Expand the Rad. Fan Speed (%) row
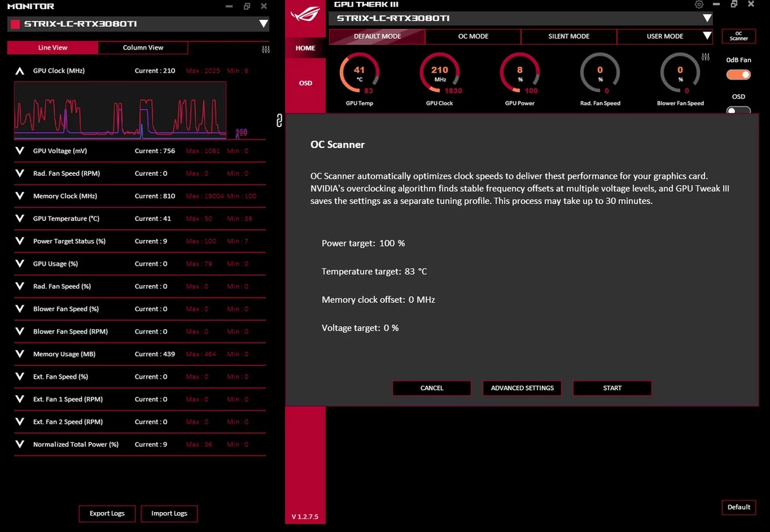The height and width of the screenshot is (532, 770). [19, 286]
